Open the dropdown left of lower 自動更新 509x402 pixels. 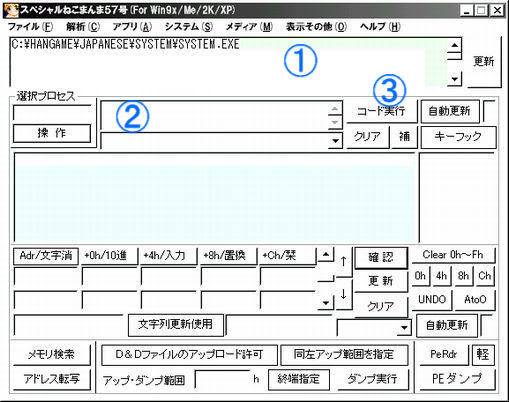tap(404, 328)
